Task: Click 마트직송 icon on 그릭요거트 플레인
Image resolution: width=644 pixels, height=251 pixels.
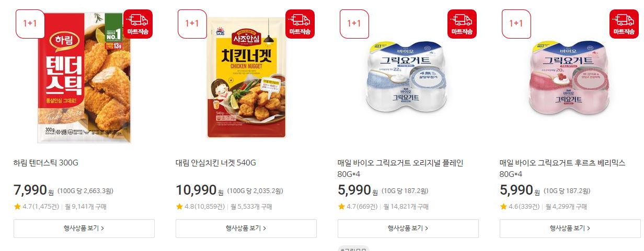Action: [462, 23]
